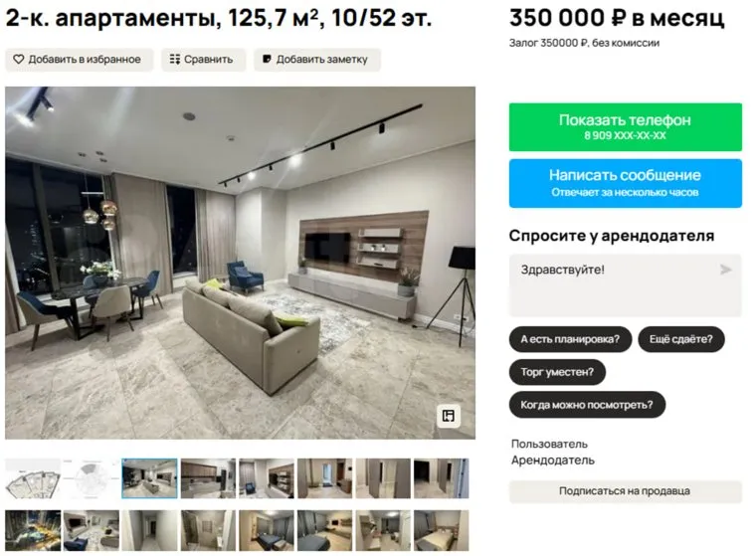Open the circular diagram thumbnail
This screenshot has width=756, height=556.
point(92,478)
